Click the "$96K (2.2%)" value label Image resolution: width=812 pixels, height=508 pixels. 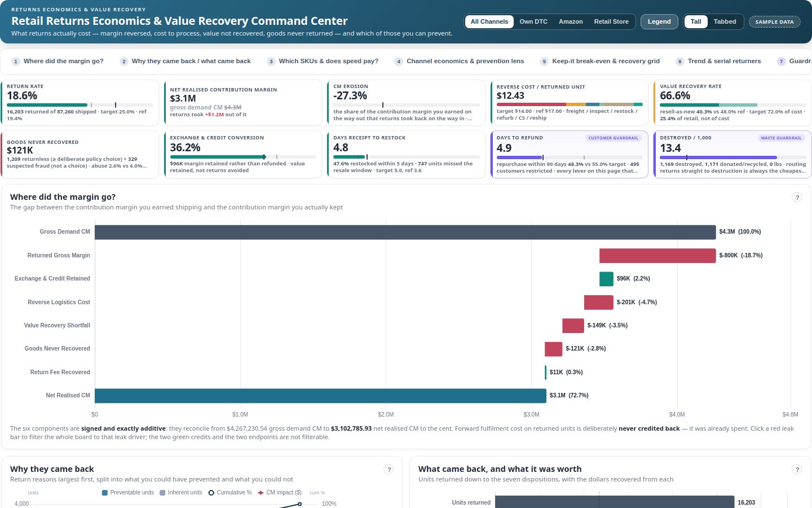tap(633, 279)
